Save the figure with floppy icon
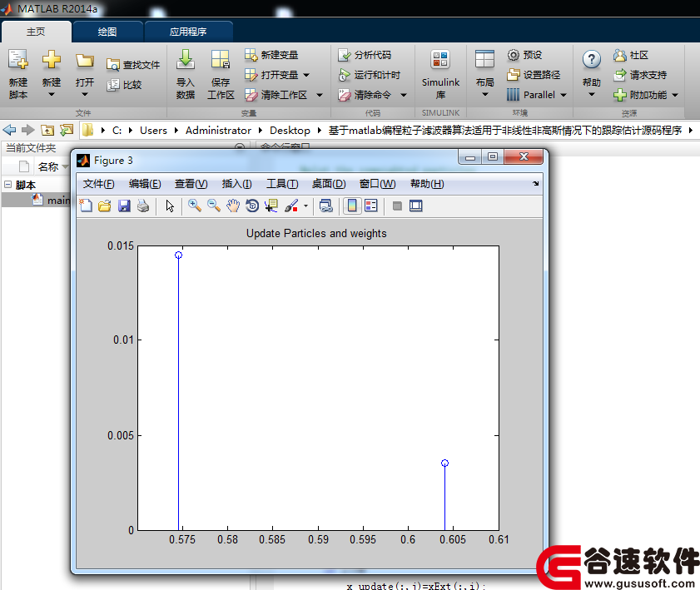This screenshot has height=590, width=700. point(124,206)
